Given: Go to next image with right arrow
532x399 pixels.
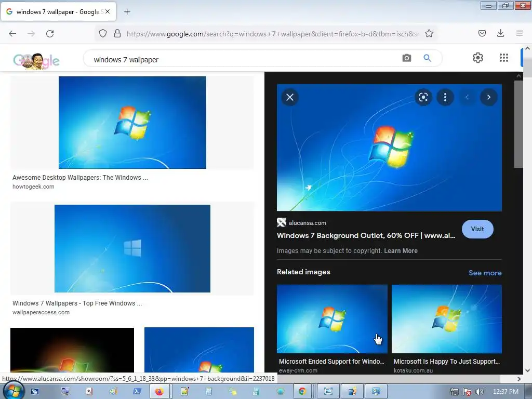Looking at the screenshot, I should coord(488,97).
